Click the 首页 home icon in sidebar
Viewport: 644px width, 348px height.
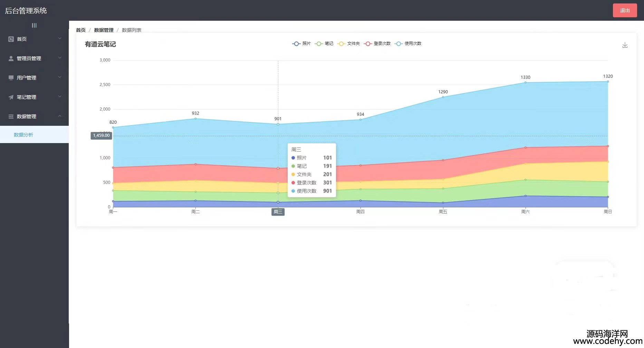(11, 39)
